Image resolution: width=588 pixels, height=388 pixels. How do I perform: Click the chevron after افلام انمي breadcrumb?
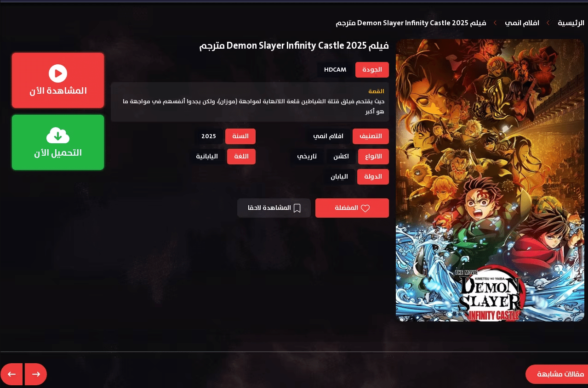click(495, 22)
